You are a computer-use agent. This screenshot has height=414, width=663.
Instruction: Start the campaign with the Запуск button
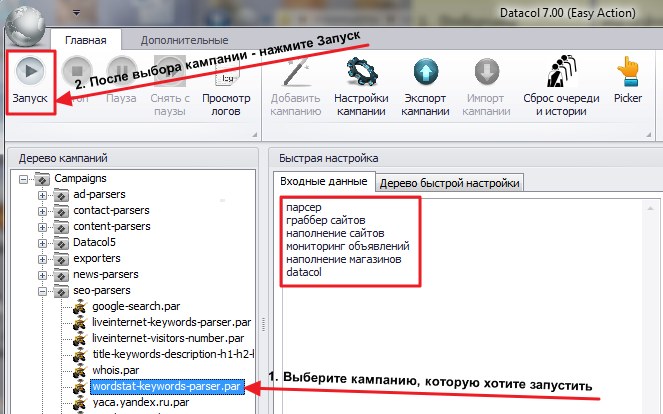tap(30, 82)
